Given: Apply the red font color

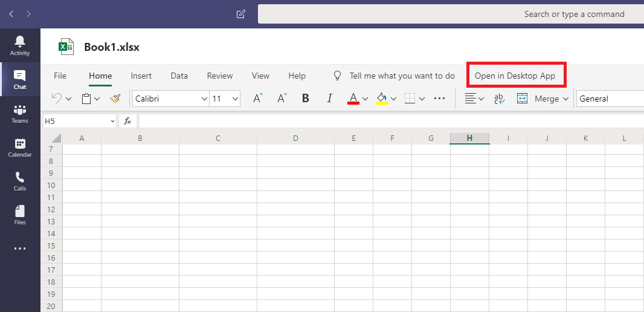Looking at the screenshot, I should 353,99.
